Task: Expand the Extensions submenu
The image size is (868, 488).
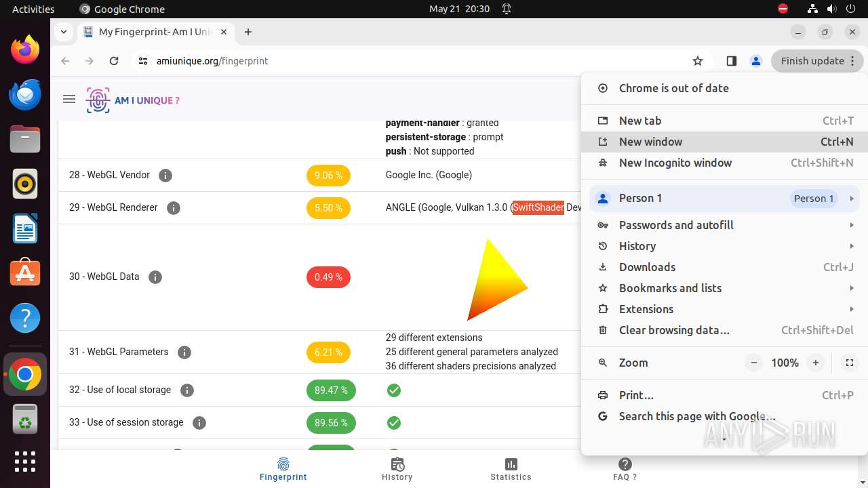Action: [x=724, y=309]
